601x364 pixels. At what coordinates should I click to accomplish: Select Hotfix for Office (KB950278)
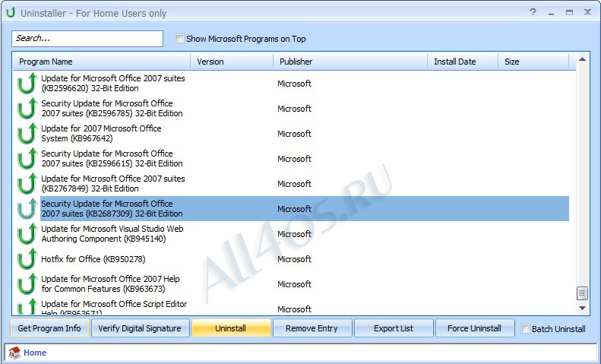[93, 259]
